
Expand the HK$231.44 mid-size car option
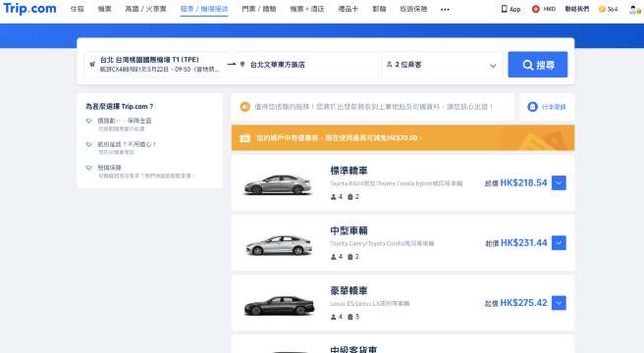point(559,242)
